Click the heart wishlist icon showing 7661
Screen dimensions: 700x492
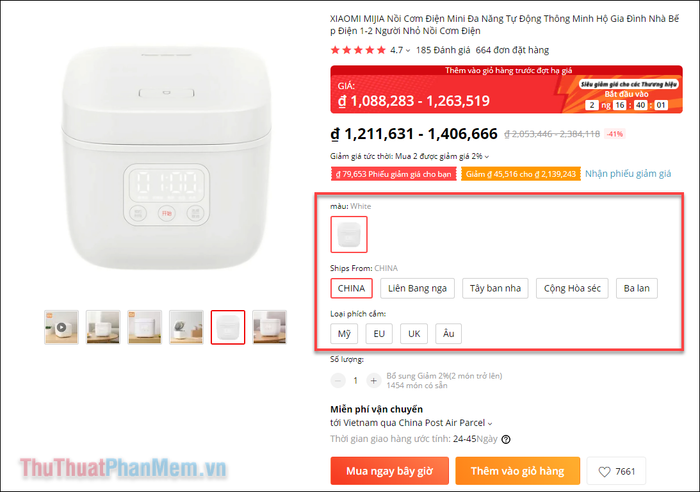(x=616, y=471)
